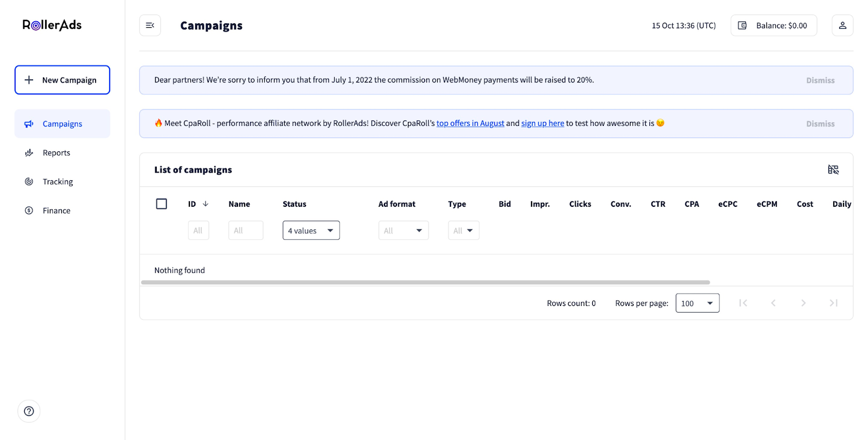
Task: Click the horizontal table scrollbar
Action: (425, 282)
